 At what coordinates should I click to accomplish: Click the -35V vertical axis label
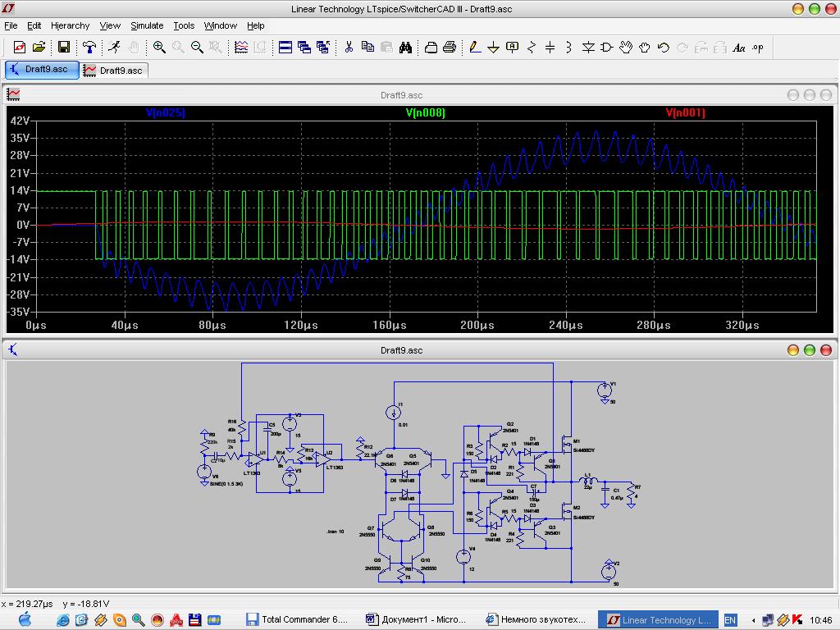pyautogui.click(x=18, y=312)
